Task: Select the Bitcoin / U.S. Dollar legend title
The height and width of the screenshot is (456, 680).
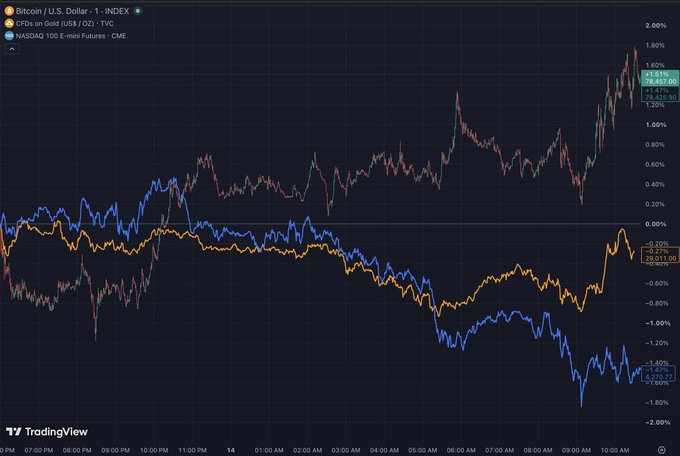Action: tap(72, 11)
